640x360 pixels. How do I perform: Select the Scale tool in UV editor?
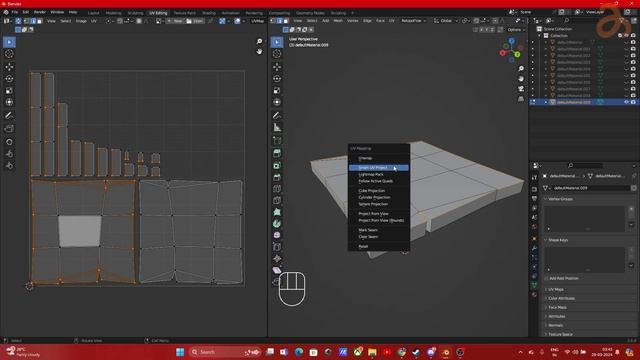pyautogui.click(x=9, y=90)
